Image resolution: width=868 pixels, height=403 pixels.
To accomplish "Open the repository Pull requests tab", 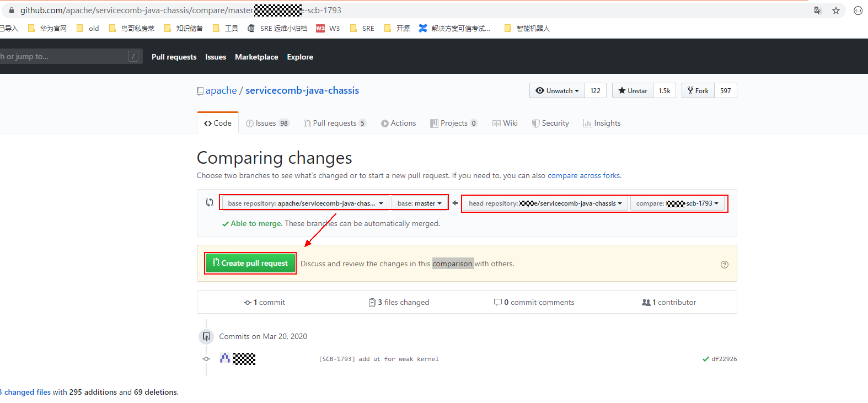I will tap(335, 123).
